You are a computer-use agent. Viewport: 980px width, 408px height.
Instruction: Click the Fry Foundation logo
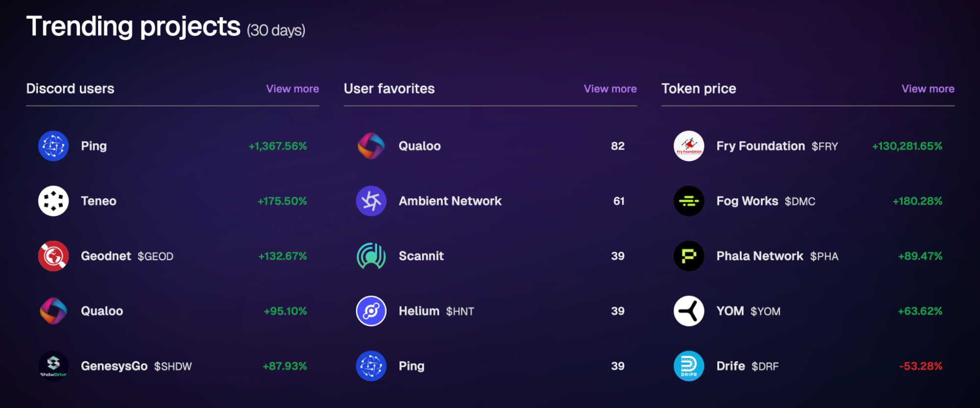tap(689, 146)
